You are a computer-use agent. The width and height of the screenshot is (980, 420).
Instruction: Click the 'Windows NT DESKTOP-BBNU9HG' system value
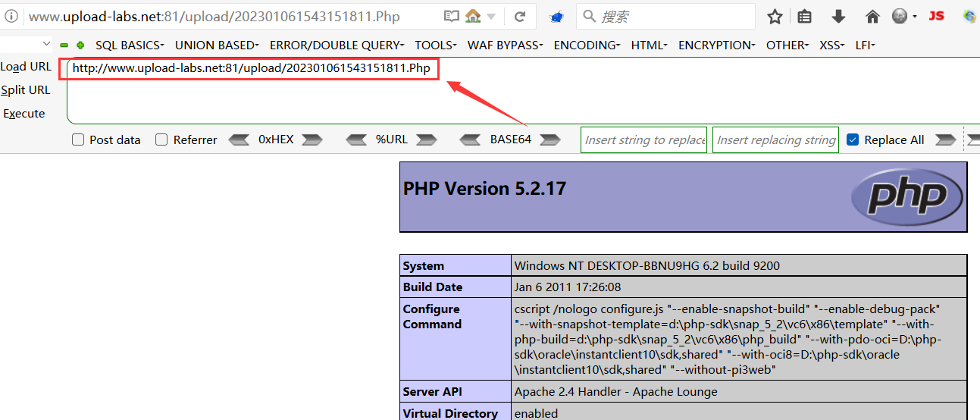647,266
